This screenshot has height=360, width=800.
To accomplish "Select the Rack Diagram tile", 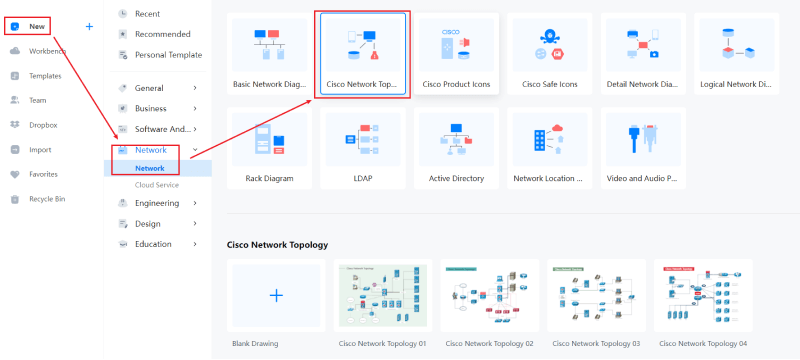I will (x=269, y=148).
